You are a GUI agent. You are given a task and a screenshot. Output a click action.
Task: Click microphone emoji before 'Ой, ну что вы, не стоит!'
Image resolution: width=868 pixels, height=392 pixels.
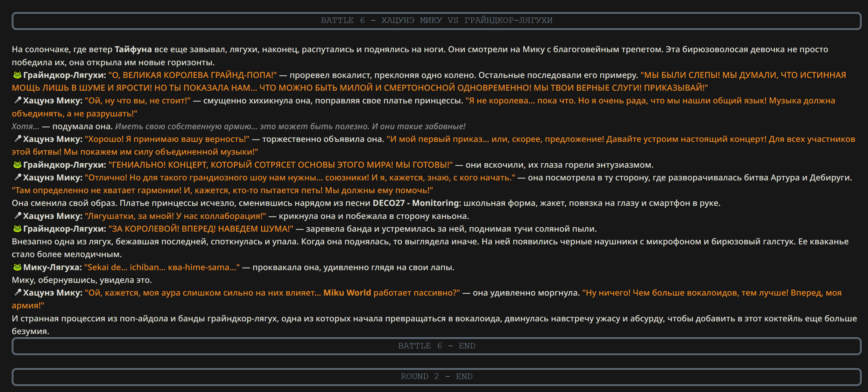17,100
